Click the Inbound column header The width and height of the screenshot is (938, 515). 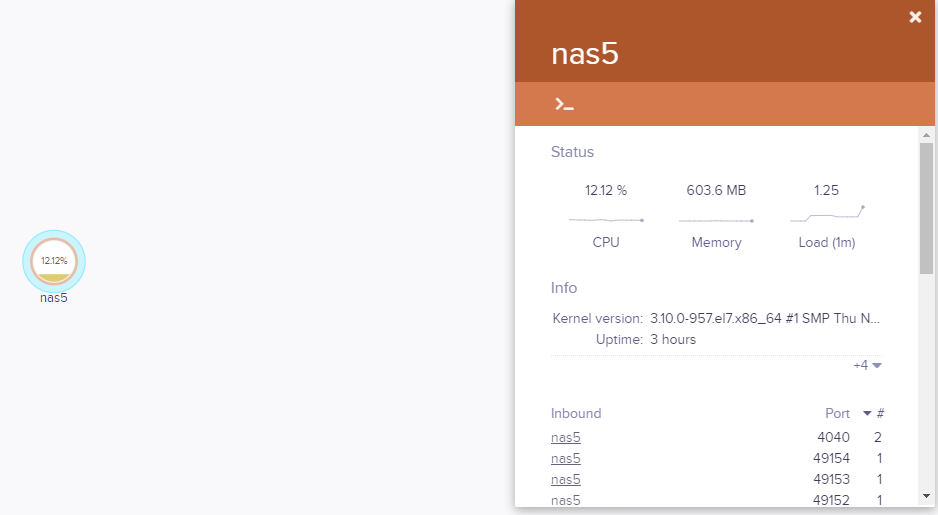tap(576, 413)
